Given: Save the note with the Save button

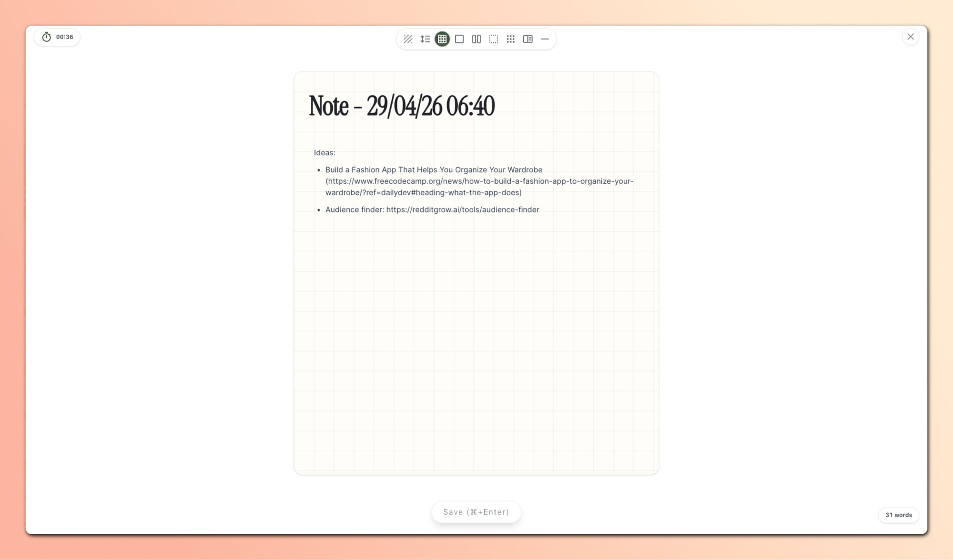Looking at the screenshot, I should pos(476,512).
